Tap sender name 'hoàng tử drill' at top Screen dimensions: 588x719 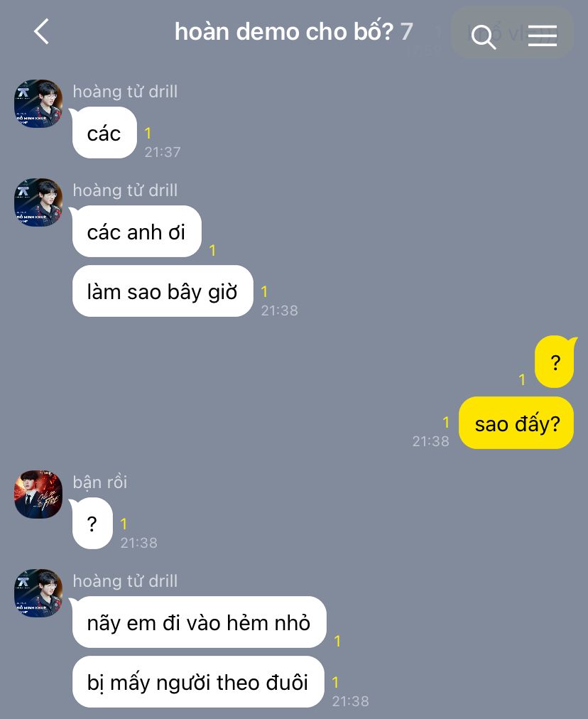coord(125,92)
